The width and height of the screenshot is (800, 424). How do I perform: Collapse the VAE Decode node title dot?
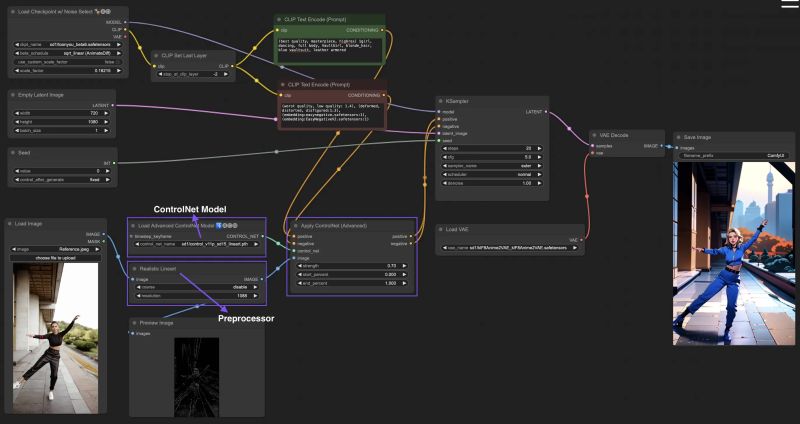click(x=594, y=136)
